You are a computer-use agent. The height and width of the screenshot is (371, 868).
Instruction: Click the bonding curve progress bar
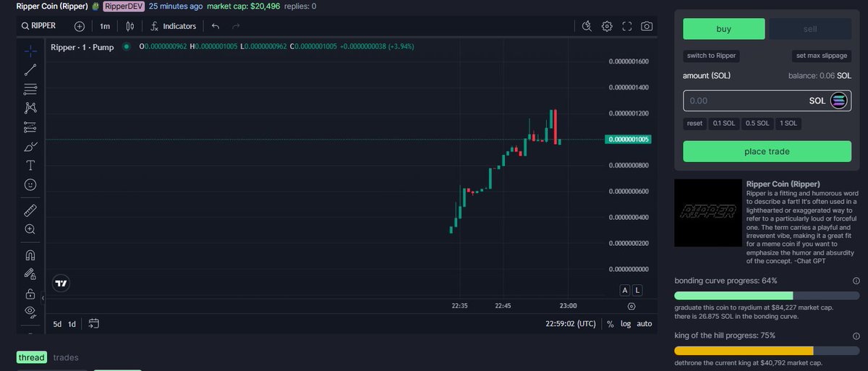point(767,295)
